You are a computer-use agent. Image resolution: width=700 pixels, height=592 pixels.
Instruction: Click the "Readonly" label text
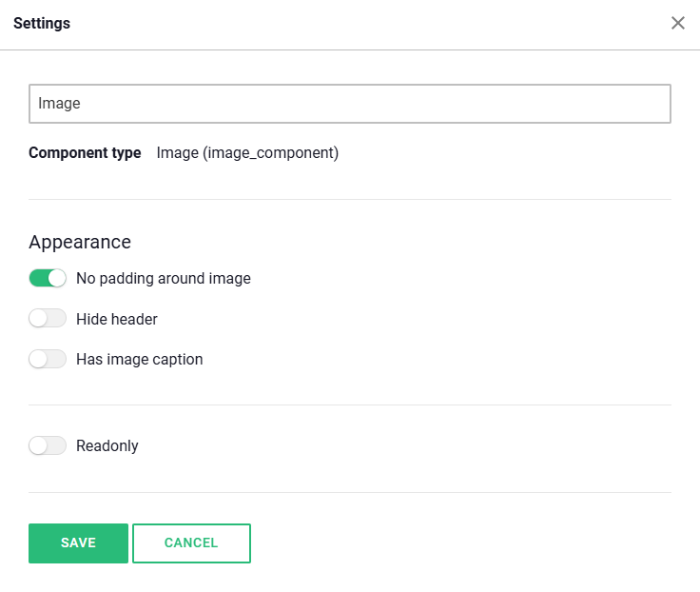[x=107, y=445]
